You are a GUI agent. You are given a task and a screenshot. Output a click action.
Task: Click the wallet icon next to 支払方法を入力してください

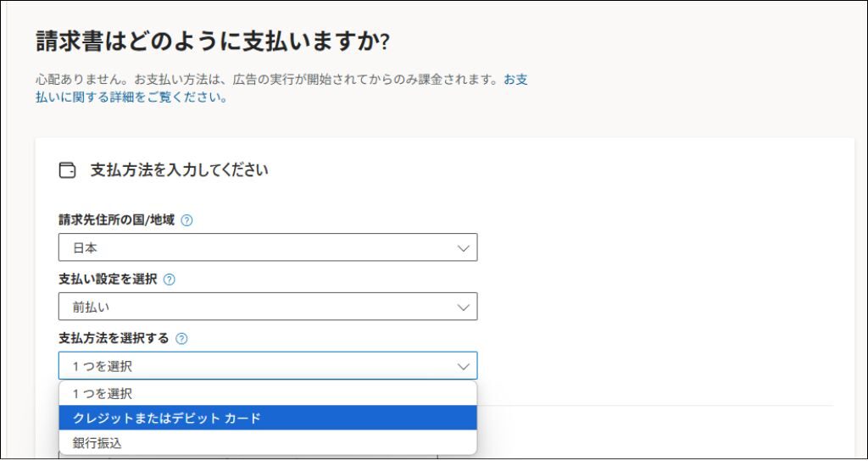[68, 170]
